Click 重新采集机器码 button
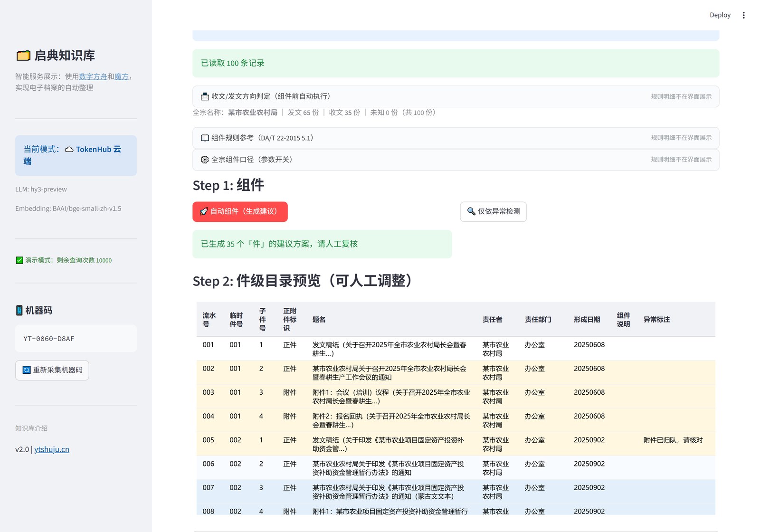Image resolution: width=760 pixels, height=532 pixels. click(52, 370)
